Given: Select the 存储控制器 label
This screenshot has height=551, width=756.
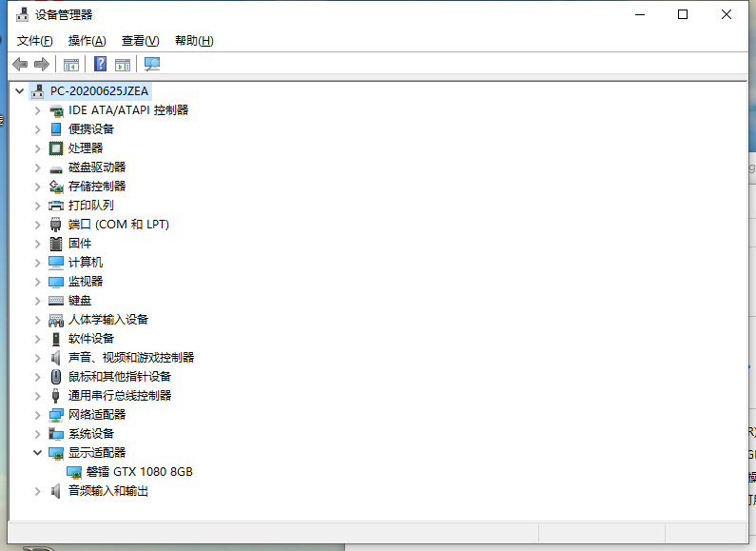Looking at the screenshot, I should (x=97, y=187).
